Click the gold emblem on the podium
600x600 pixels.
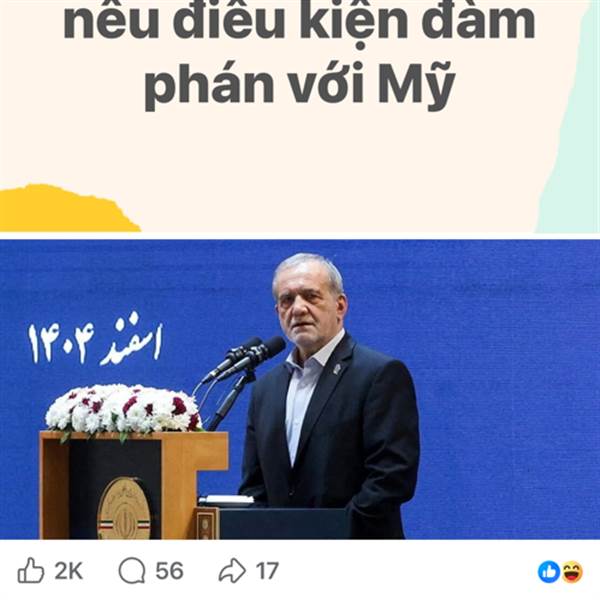124,509
